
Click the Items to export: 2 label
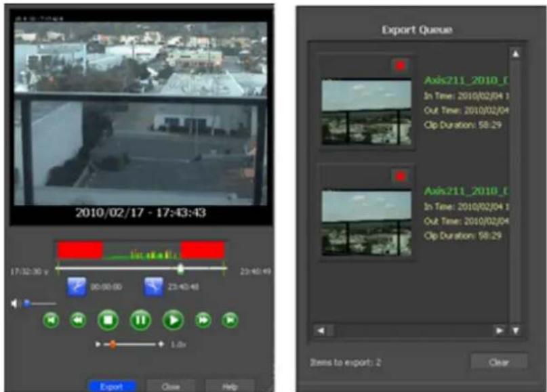346,362
